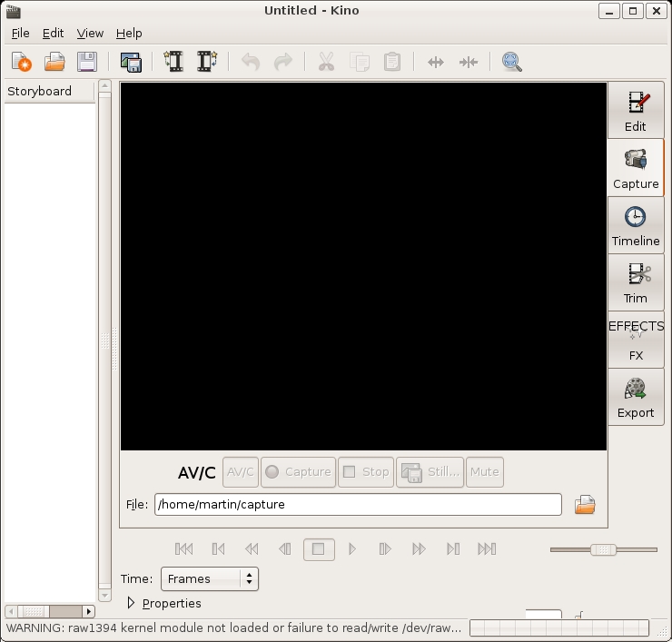Open the Time format Frames dropdown
The image size is (672, 642).
[210, 578]
